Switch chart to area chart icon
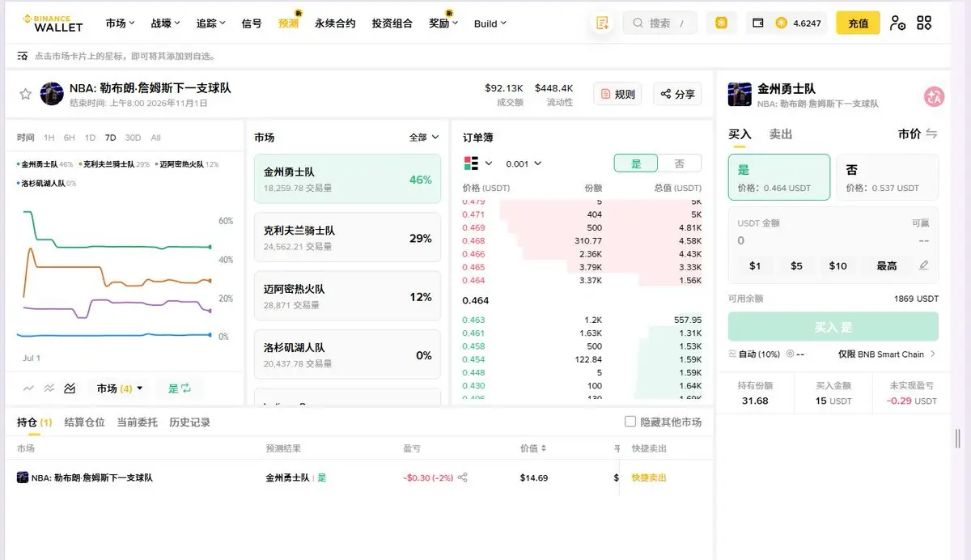The width and height of the screenshot is (971, 560). click(x=70, y=388)
